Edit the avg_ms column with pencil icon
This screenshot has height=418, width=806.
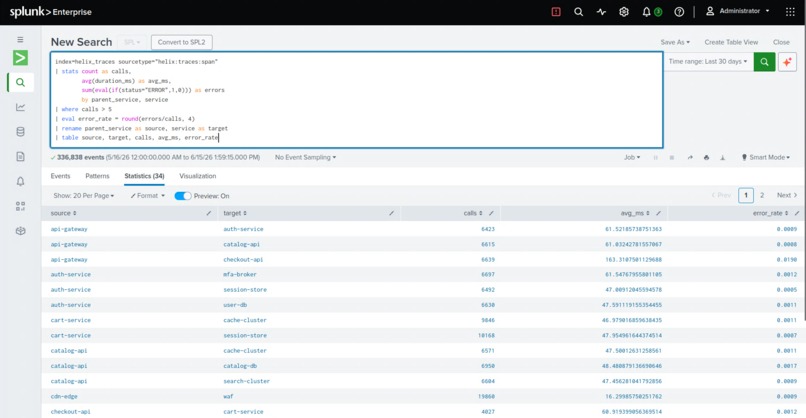(658, 213)
